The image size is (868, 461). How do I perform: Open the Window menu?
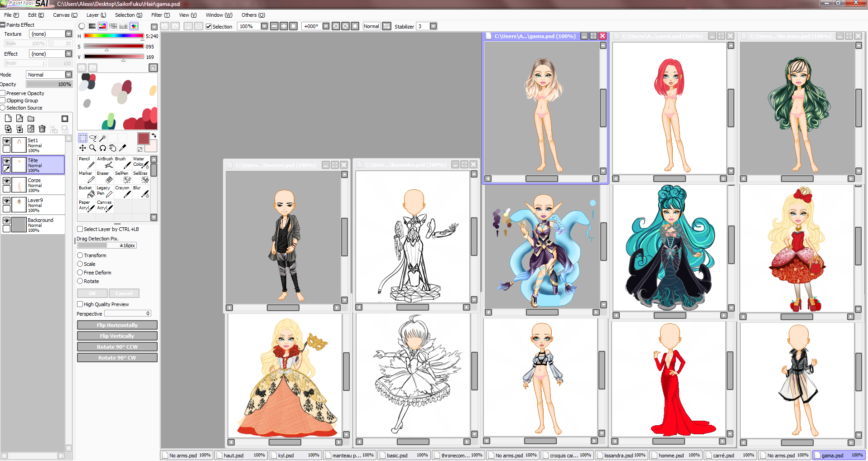[x=219, y=15]
